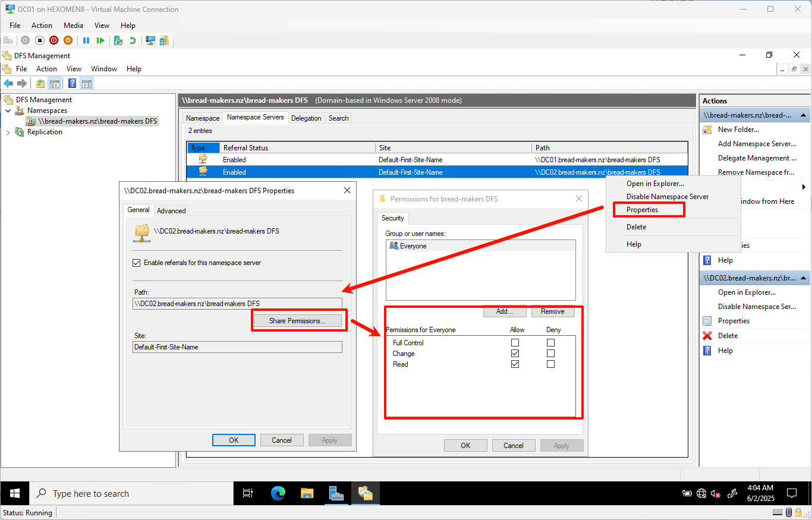Image resolution: width=812 pixels, height=520 pixels.
Task: Add a new group to permissions list
Action: [x=504, y=311]
